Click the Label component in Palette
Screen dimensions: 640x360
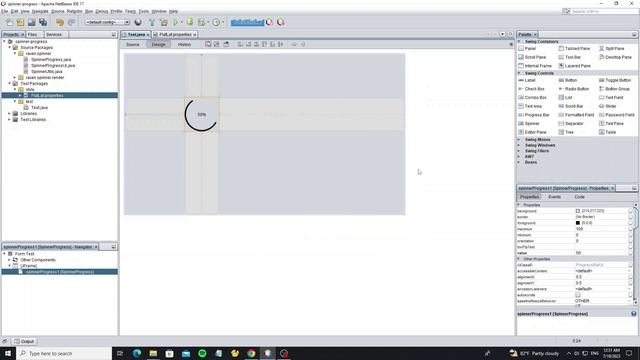527,80
